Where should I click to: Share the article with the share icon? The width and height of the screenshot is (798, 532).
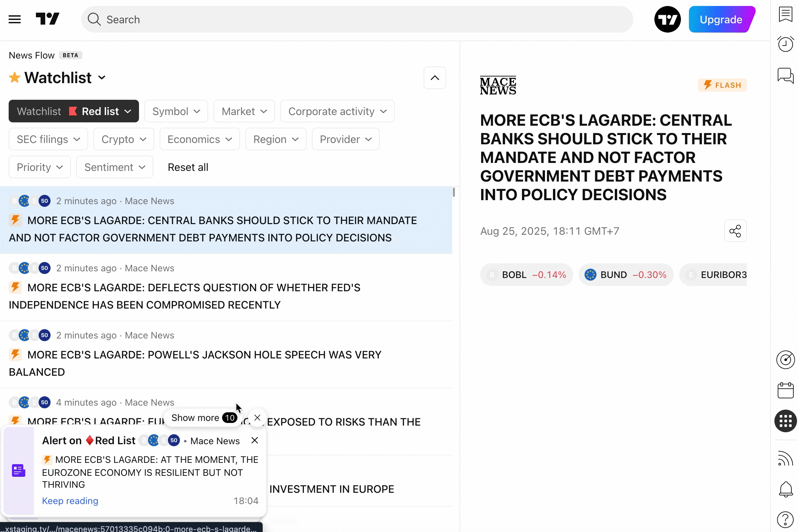click(x=735, y=231)
